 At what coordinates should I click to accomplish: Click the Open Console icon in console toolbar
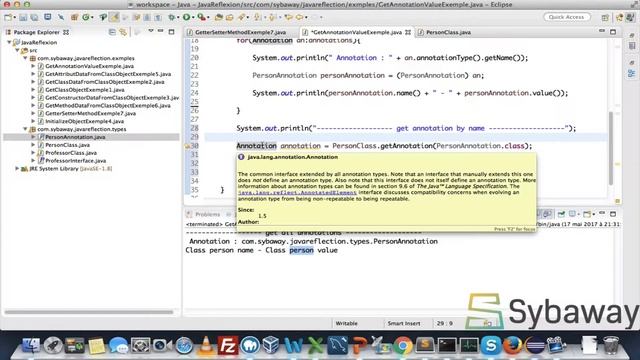587,214
